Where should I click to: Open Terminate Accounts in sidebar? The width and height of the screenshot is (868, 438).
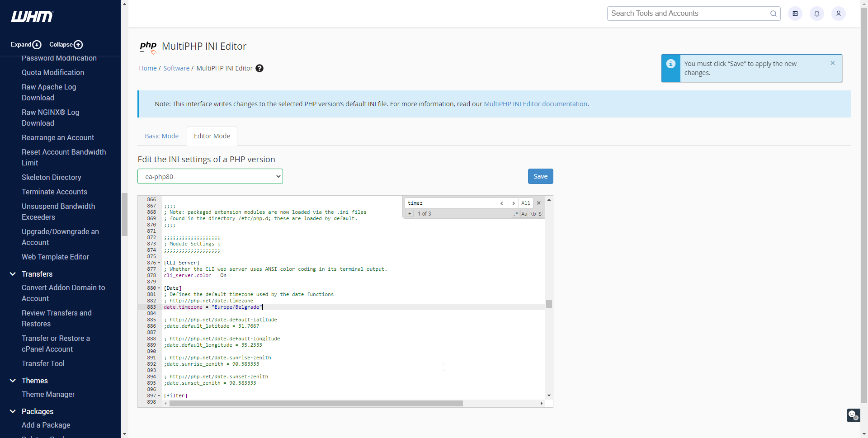(x=54, y=192)
